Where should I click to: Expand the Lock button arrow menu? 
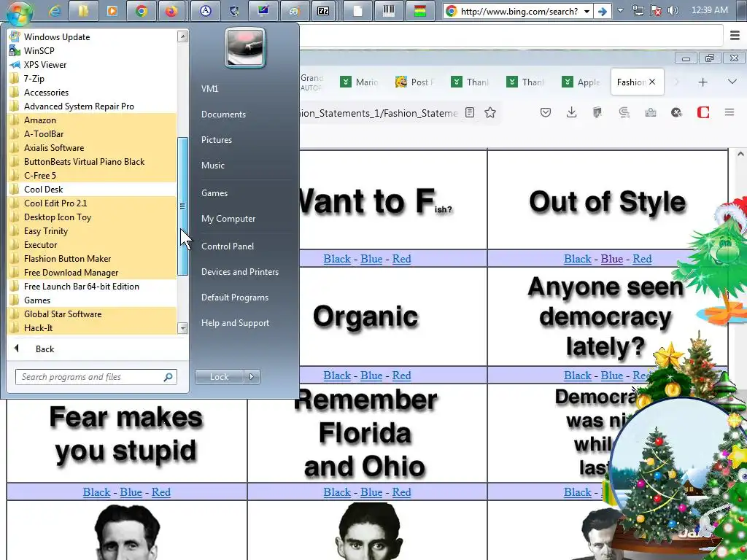(252, 377)
